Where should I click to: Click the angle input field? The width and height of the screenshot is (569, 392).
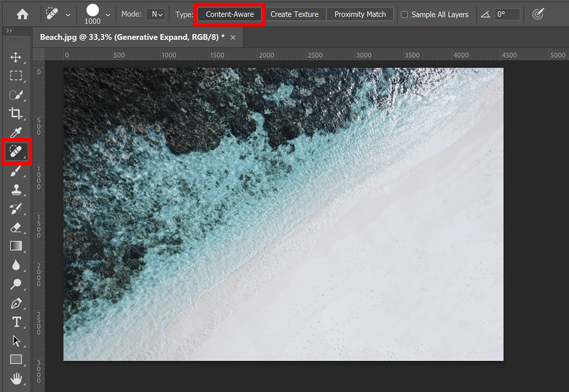(x=506, y=14)
